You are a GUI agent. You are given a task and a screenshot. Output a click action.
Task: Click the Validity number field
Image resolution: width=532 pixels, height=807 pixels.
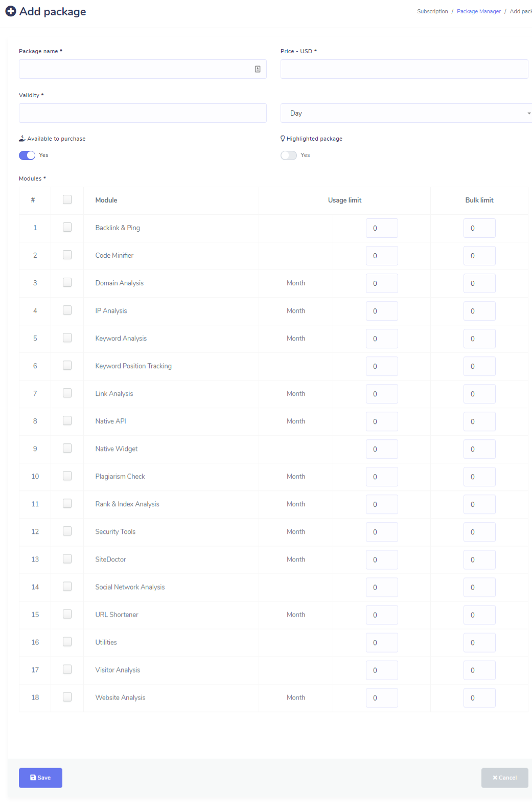click(143, 113)
